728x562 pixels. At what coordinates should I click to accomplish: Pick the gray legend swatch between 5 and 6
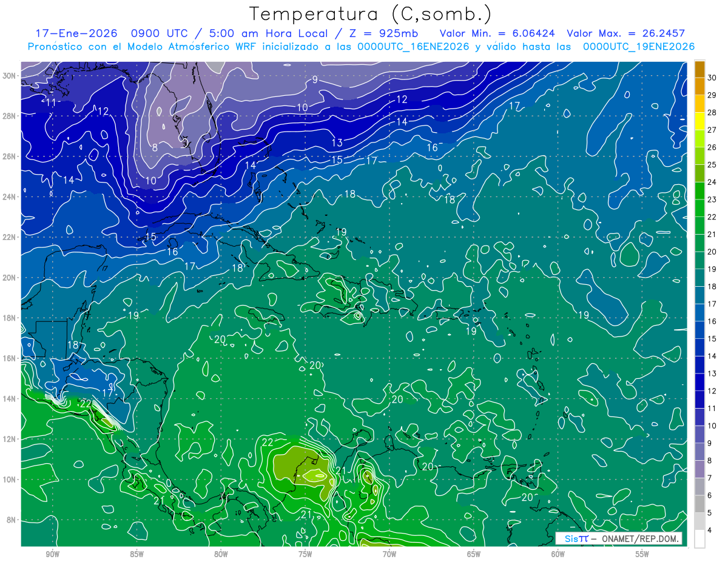pos(699,504)
